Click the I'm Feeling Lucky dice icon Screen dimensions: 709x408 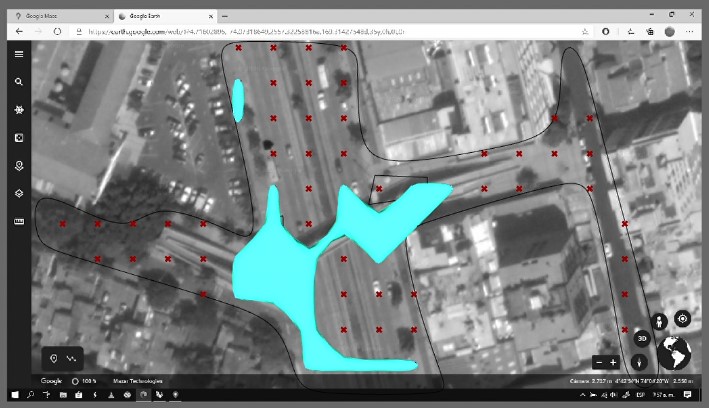pos(18,137)
